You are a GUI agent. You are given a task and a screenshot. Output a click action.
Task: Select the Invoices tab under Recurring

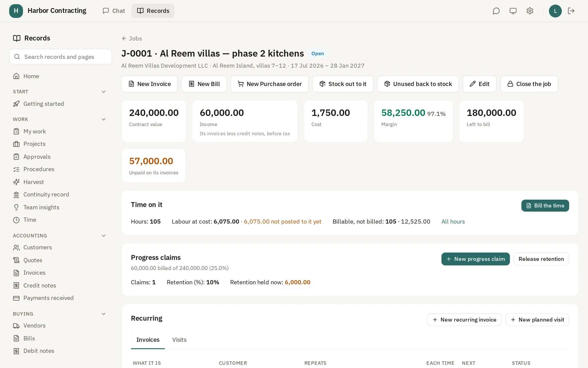(148, 340)
